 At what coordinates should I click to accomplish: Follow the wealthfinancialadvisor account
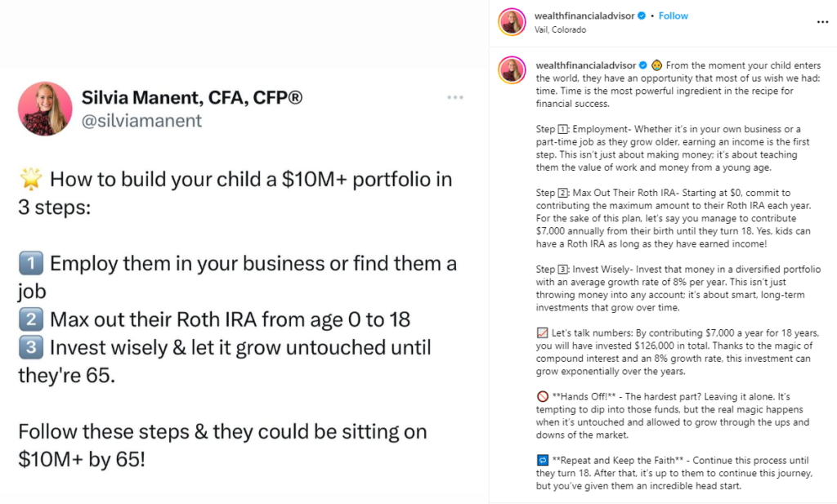[x=673, y=15]
